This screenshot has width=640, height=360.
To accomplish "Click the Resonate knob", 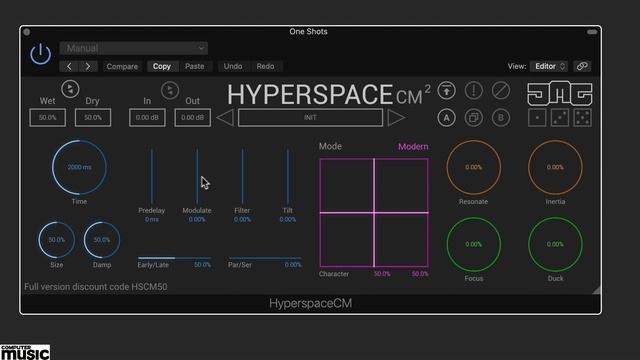I will [473, 167].
